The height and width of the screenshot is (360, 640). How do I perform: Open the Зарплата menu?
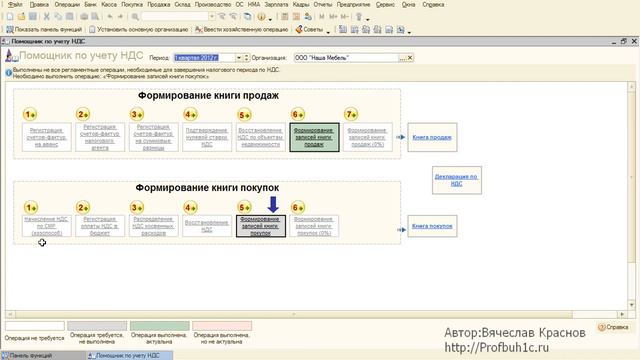[276, 4]
